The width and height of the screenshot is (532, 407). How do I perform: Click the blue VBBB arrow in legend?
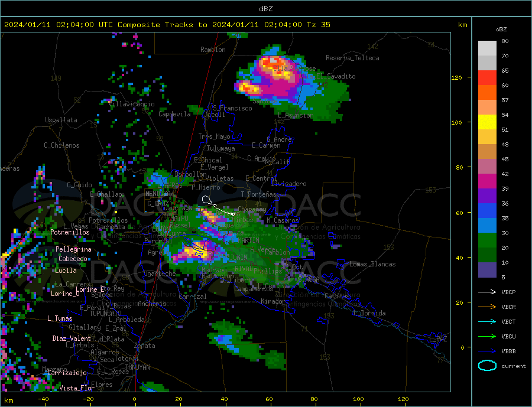[x=487, y=351]
